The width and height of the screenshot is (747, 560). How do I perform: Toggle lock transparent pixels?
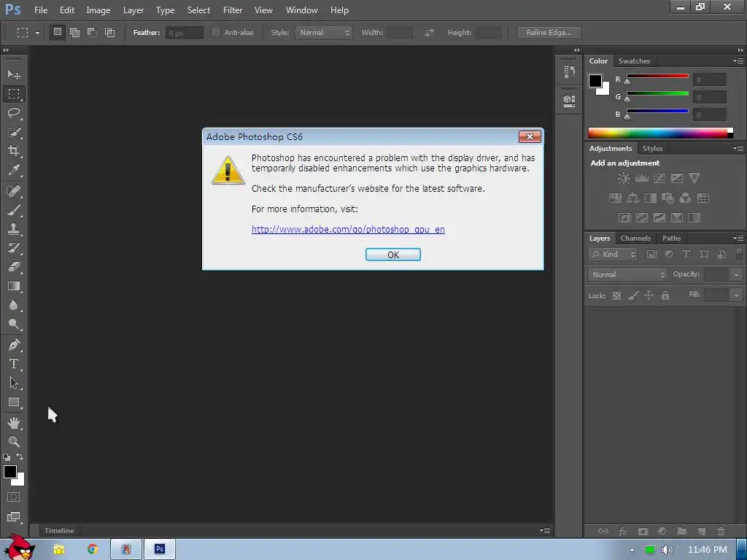[x=616, y=296]
